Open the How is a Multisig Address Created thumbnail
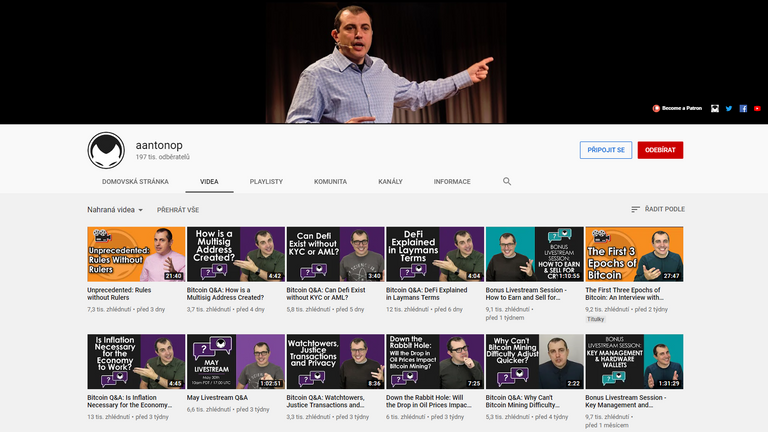Image resolution: width=768 pixels, height=432 pixels. pyautogui.click(x=236, y=254)
